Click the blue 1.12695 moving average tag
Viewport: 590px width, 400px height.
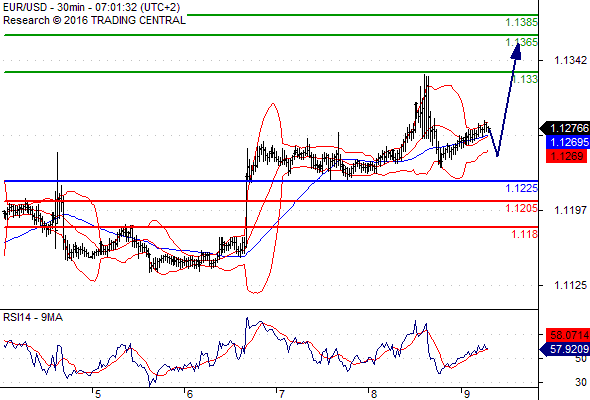[x=568, y=142]
